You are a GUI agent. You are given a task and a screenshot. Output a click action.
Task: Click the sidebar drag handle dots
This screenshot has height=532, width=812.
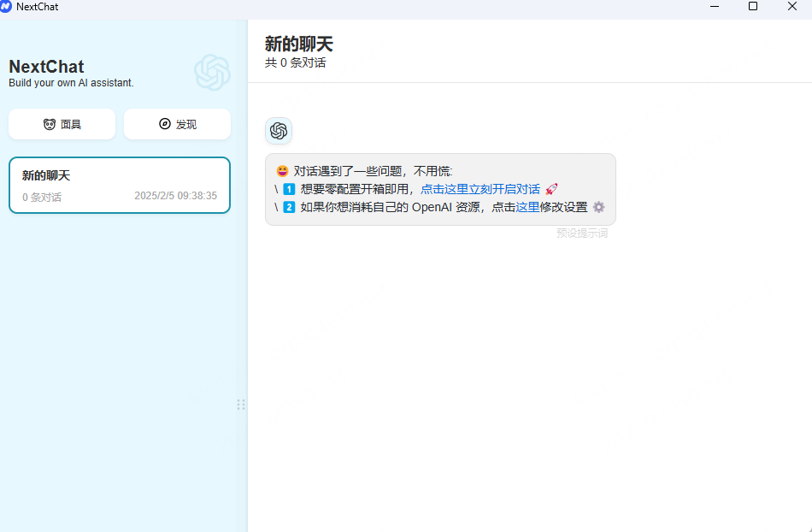tap(241, 405)
